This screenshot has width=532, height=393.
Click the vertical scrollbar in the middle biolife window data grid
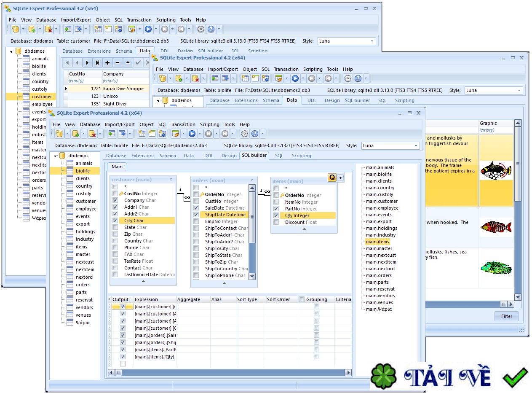tap(518, 210)
